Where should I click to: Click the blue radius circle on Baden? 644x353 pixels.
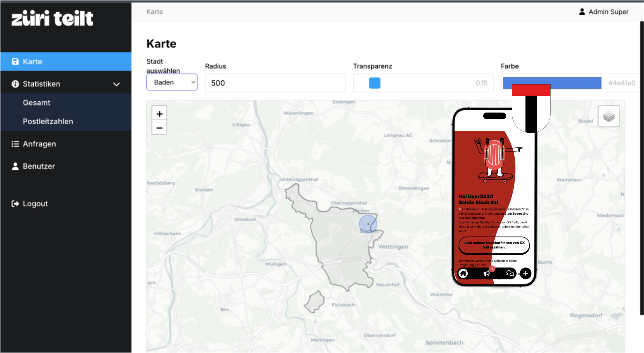(368, 224)
